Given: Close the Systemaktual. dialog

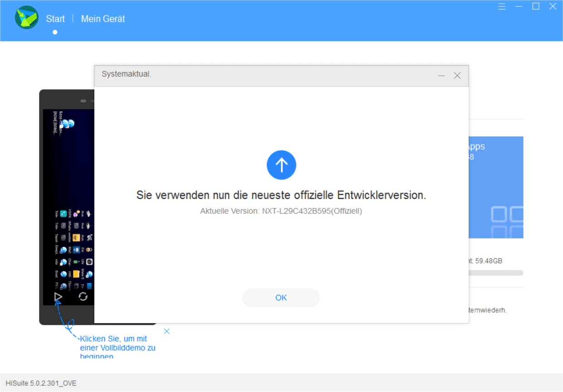Looking at the screenshot, I should [x=457, y=76].
